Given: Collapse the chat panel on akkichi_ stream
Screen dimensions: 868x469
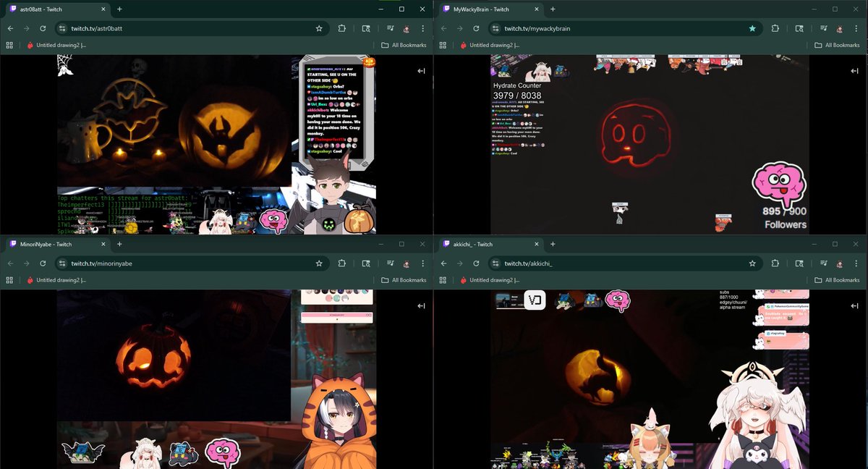Looking at the screenshot, I should click(x=855, y=306).
